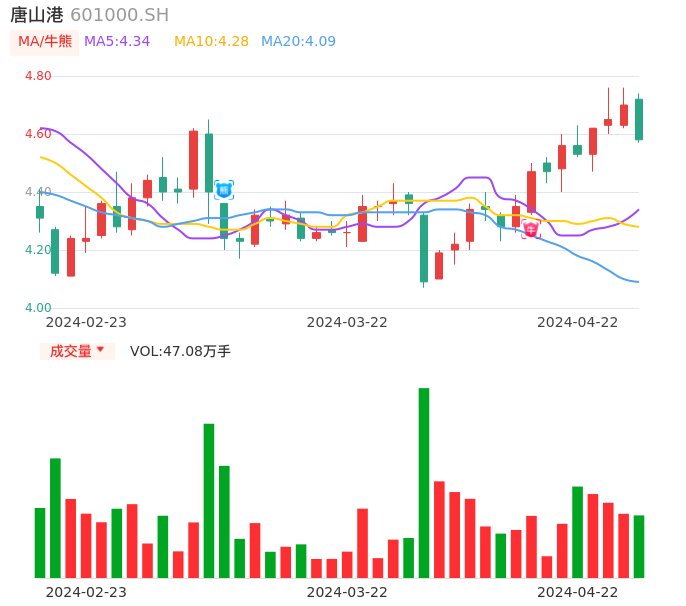Click the 4.20 price axis label

point(38,250)
